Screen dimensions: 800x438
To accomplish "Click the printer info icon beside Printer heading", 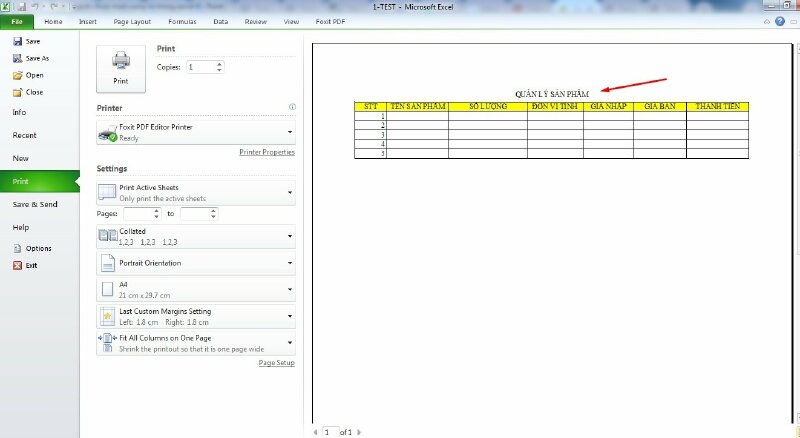I will point(292,107).
